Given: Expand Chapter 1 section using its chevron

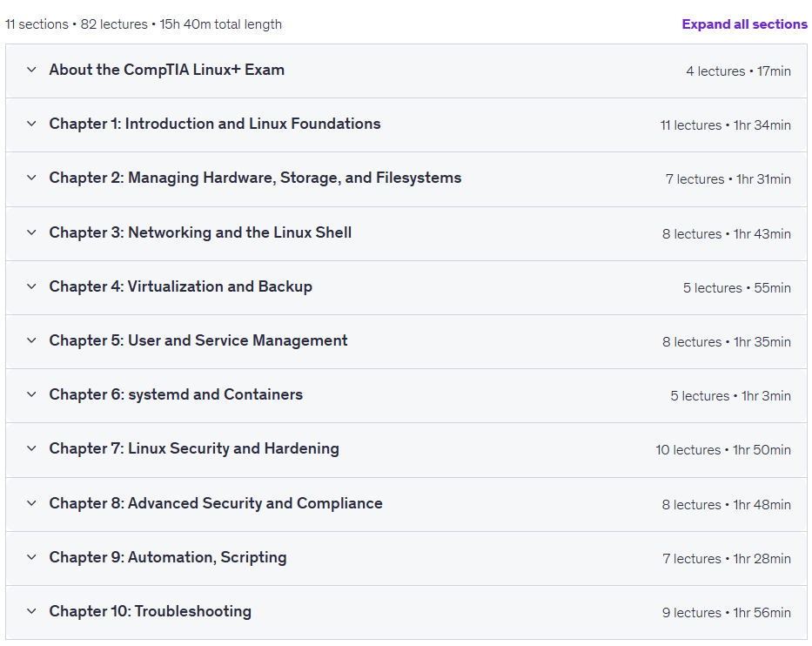Looking at the screenshot, I should (x=31, y=124).
